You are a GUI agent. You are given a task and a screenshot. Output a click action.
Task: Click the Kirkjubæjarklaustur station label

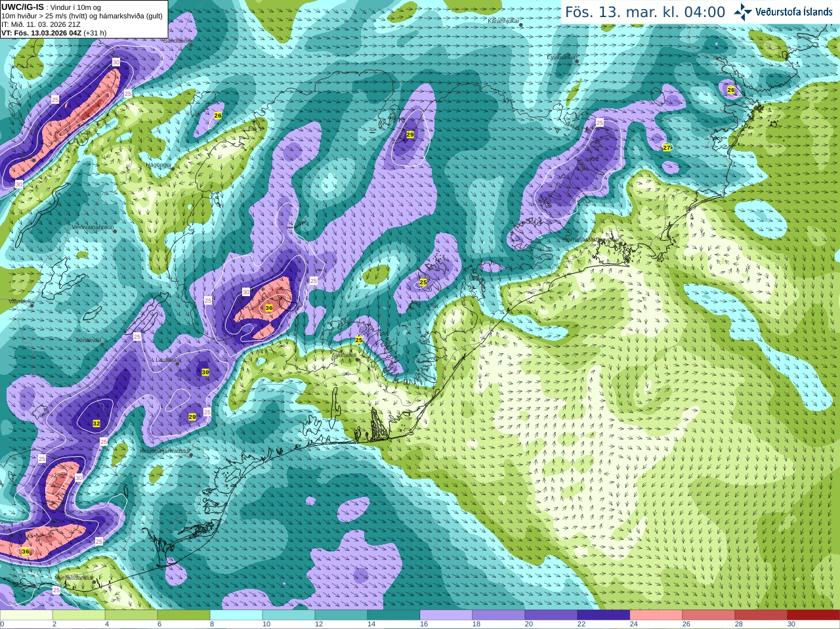(x=165, y=451)
